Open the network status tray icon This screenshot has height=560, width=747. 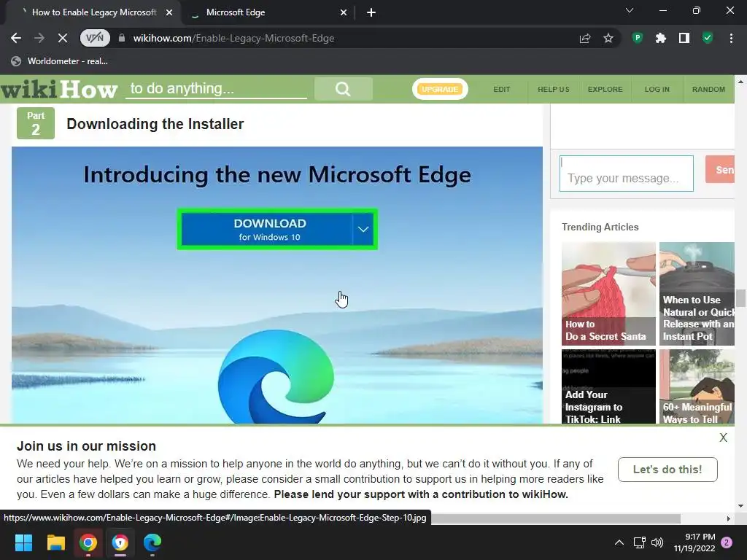click(x=639, y=542)
